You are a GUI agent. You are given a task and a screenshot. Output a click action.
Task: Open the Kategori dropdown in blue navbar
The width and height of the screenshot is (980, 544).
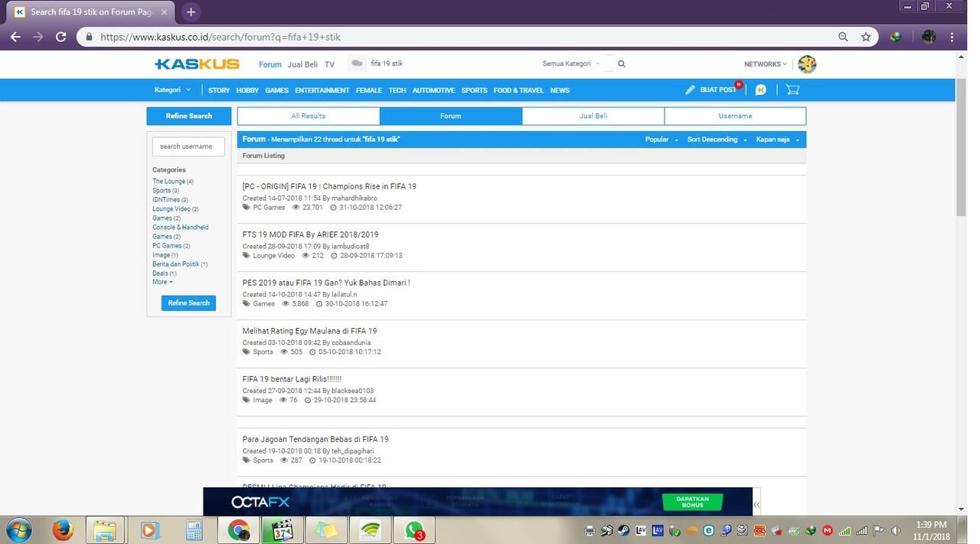[172, 90]
